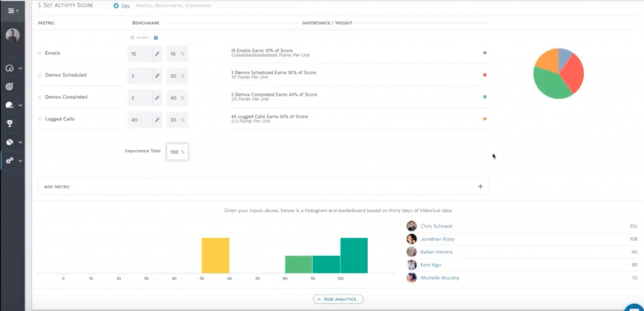Click the Smart benchmark calendar icon
This screenshot has height=311, width=644.
(132, 38)
